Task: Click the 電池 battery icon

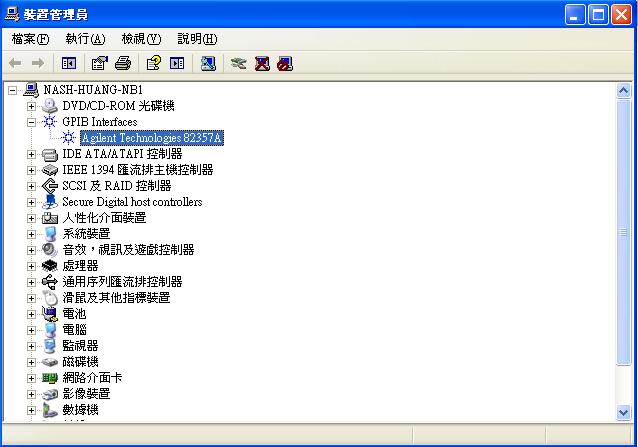Action: [50, 314]
